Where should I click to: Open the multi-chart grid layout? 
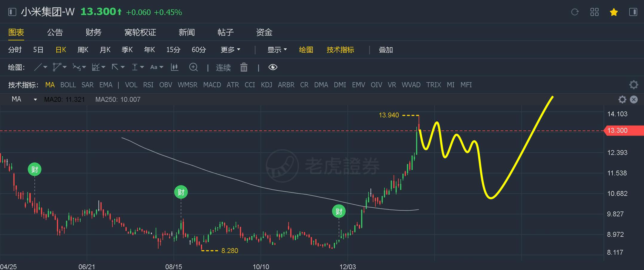click(594, 12)
